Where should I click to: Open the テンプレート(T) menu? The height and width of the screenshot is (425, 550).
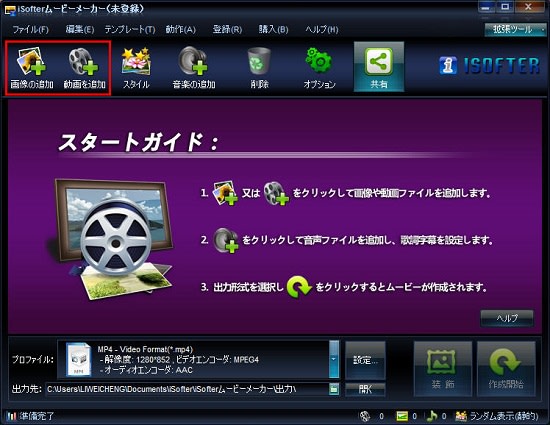[x=130, y=29]
